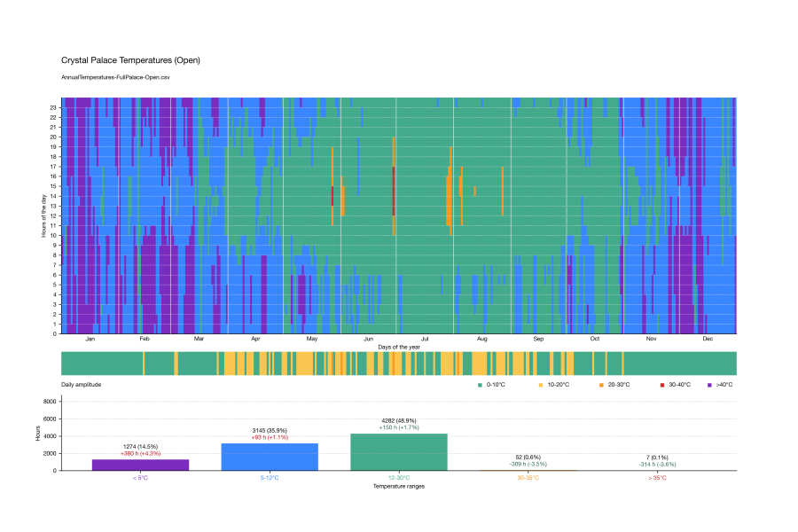Click the purple >40°C legend swatch
Image resolution: width=798 pixels, height=532 pixels.
click(x=709, y=385)
